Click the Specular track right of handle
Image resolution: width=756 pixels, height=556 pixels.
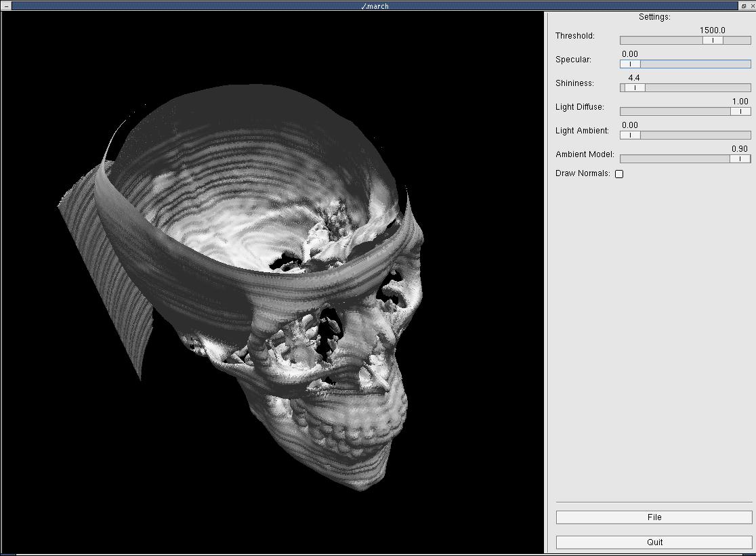[694, 64]
